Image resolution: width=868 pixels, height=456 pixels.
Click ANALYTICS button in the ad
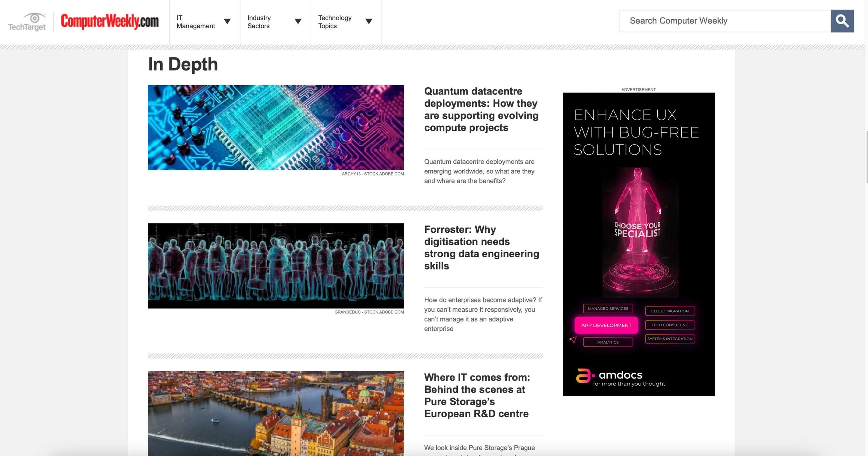[608, 342]
